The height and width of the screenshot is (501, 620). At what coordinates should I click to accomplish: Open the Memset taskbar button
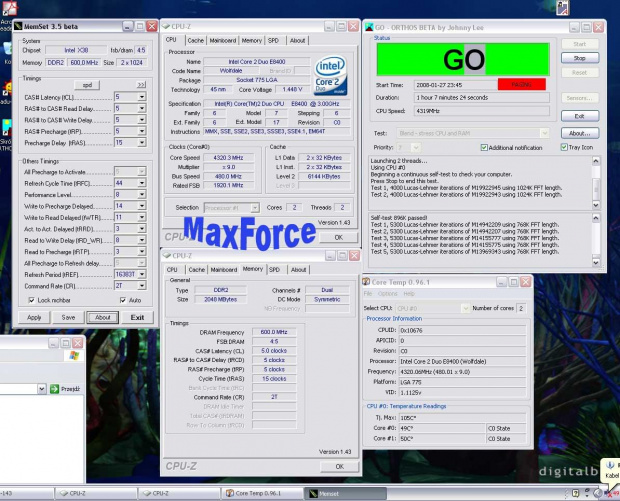(346, 493)
